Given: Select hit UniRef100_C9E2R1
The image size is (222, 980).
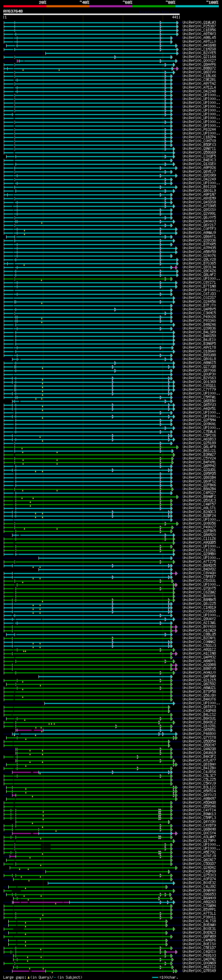Looking at the screenshot, I should click(x=199, y=80).
